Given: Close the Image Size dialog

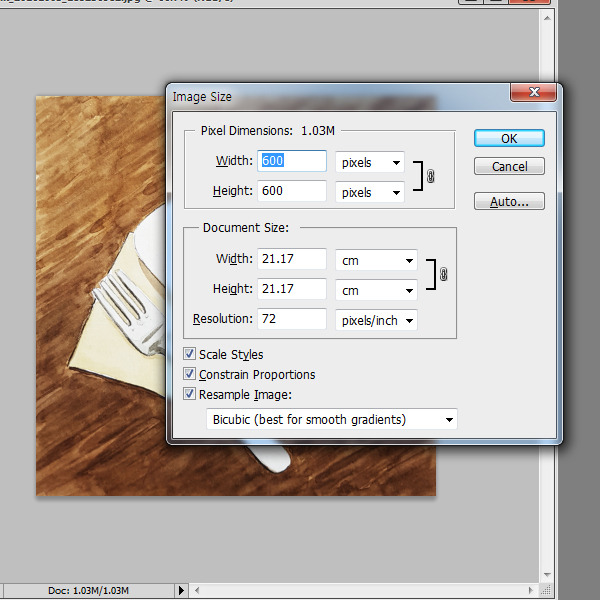Looking at the screenshot, I should (x=533, y=92).
